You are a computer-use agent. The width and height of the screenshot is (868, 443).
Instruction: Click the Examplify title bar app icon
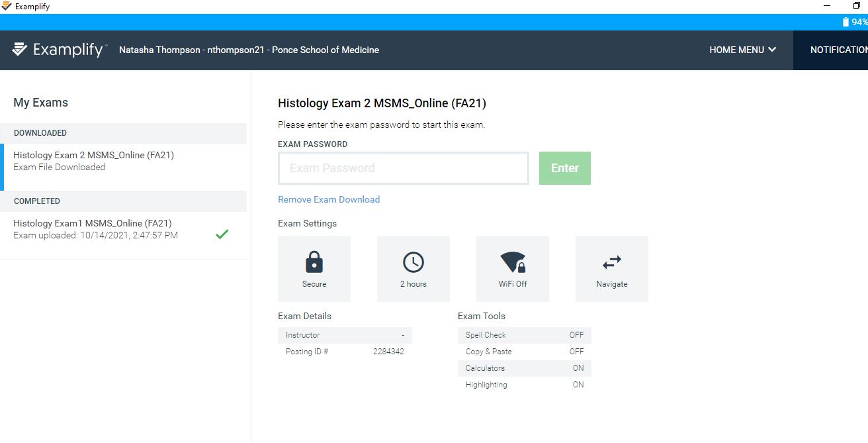[6, 7]
